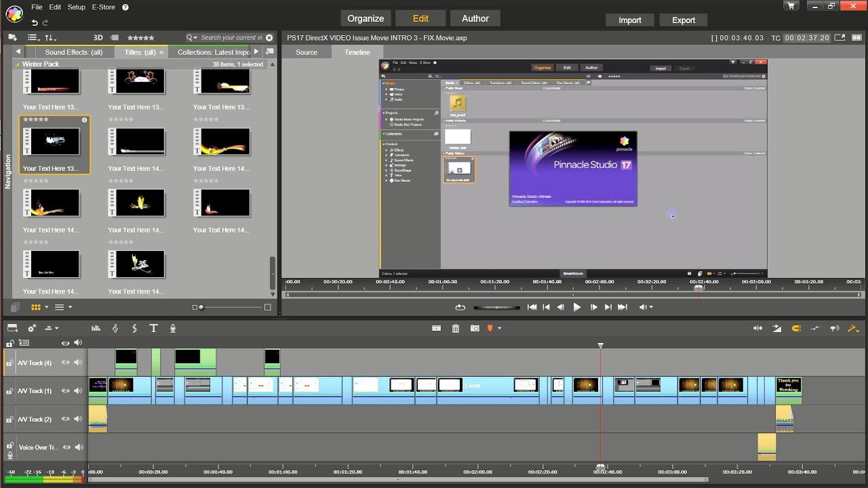Open the File menu
Screen dimensions: 868x488
(37, 7)
